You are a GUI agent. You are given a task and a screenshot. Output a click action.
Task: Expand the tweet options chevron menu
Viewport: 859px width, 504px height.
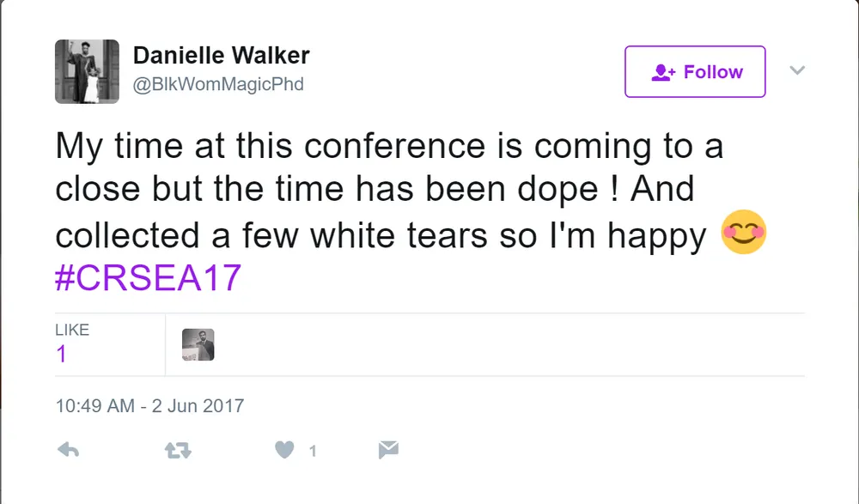(x=797, y=70)
